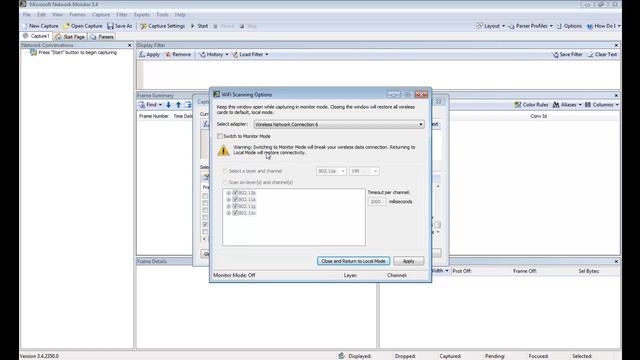This screenshot has height=360, width=640.
Task: Toggle the 802.11b checkbox
Action: [235, 193]
